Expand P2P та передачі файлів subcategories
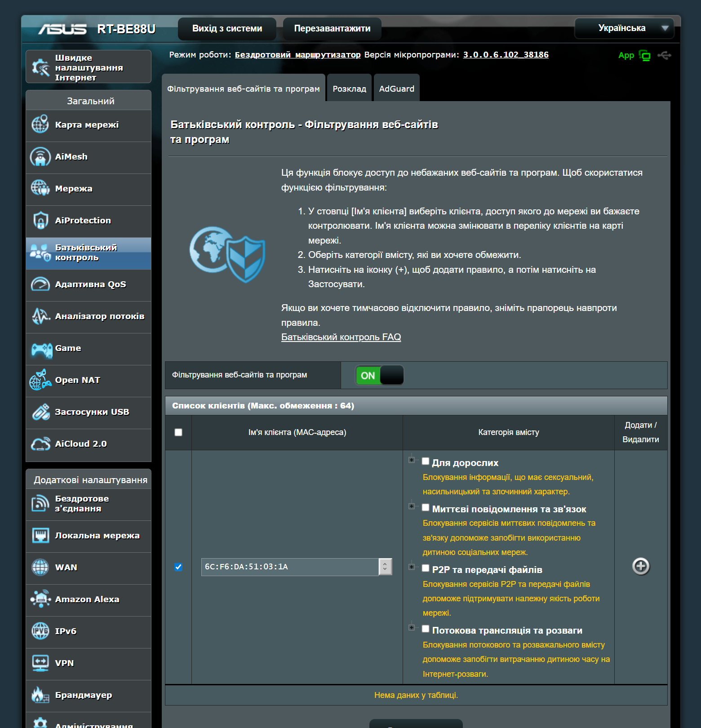The image size is (701, 728). pos(411,567)
